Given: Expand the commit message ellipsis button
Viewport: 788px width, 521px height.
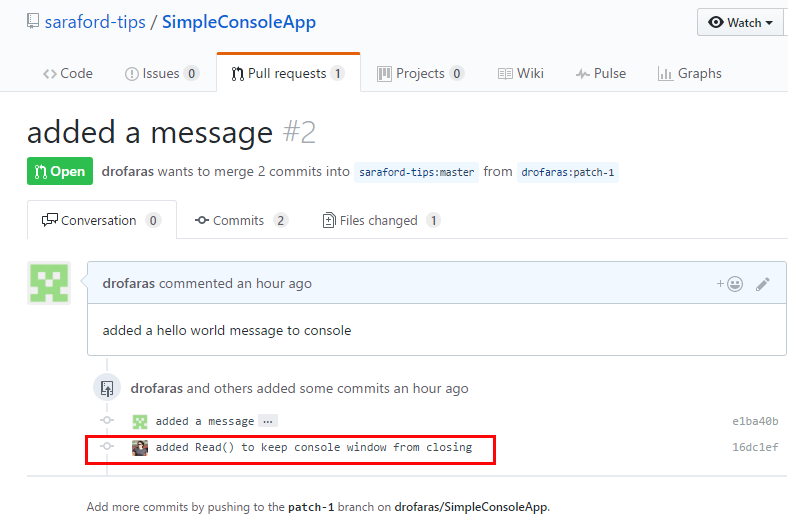Looking at the screenshot, I should click(x=267, y=422).
